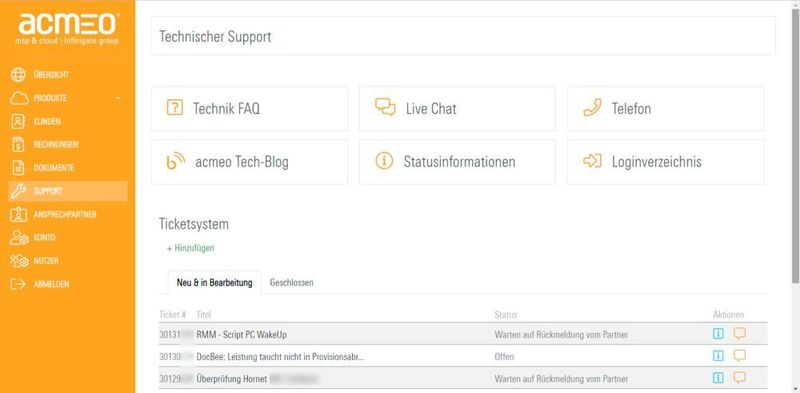Open the Telefon tile
The height and width of the screenshot is (393, 800).
(665, 109)
